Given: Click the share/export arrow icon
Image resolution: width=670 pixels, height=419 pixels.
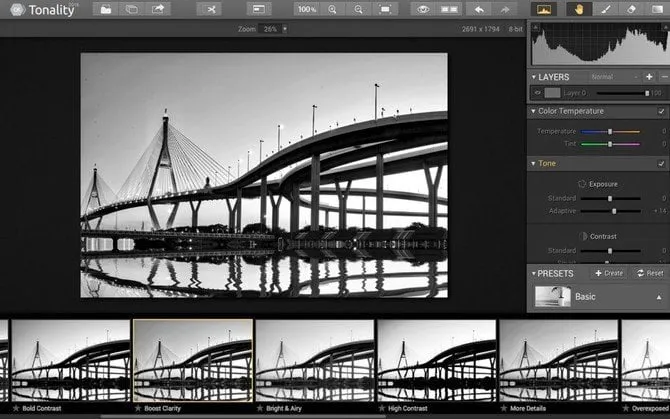Looking at the screenshot, I should [158, 9].
